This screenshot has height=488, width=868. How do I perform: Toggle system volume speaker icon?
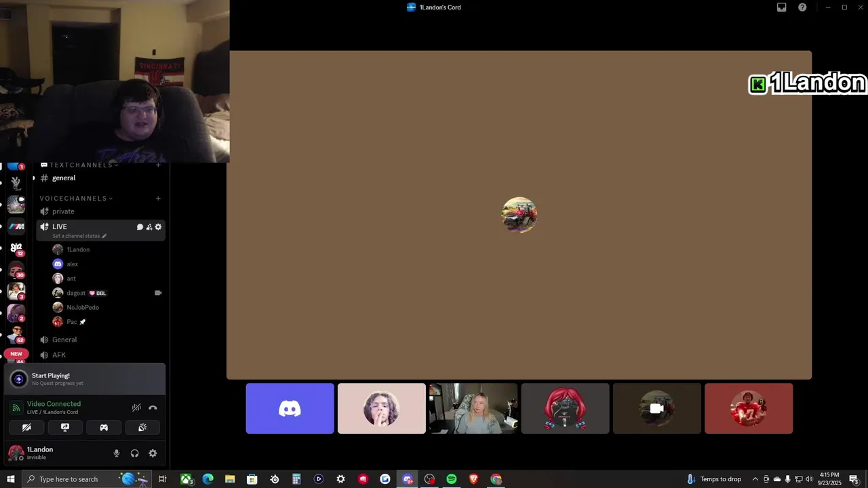click(809, 479)
